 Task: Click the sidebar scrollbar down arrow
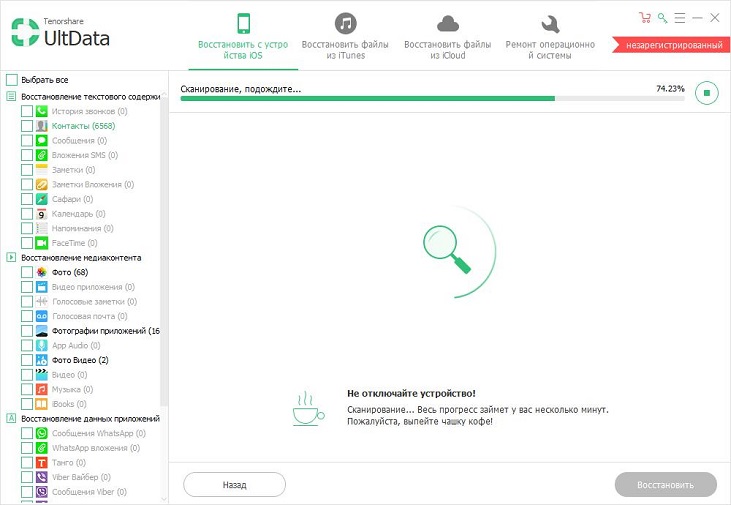164,498
